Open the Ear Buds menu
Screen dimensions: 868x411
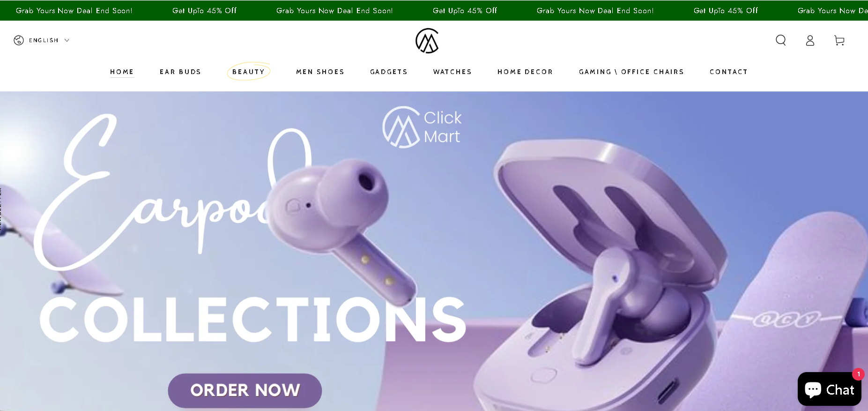coord(180,72)
